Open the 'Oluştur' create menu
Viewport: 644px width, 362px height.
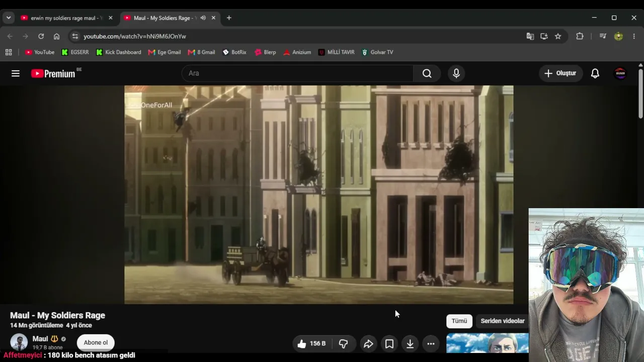coord(560,73)
